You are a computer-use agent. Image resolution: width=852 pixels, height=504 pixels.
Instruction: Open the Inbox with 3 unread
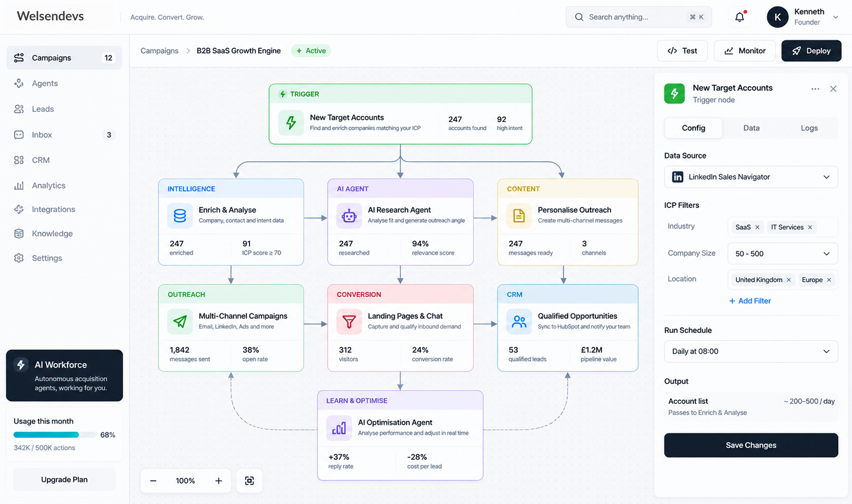(x=64, y=135)
